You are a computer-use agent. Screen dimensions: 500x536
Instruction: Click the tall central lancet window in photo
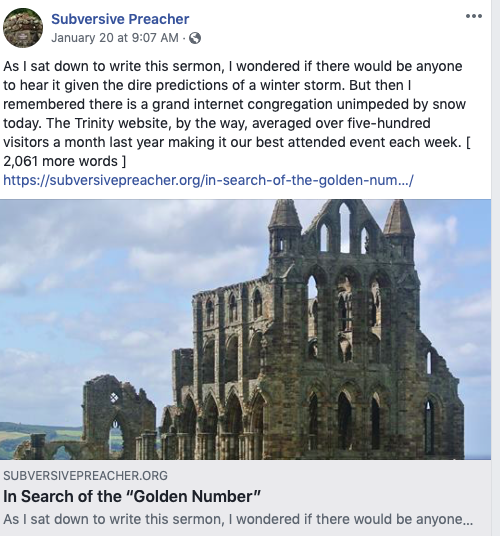pyautogui.click(x=344, y=227)
